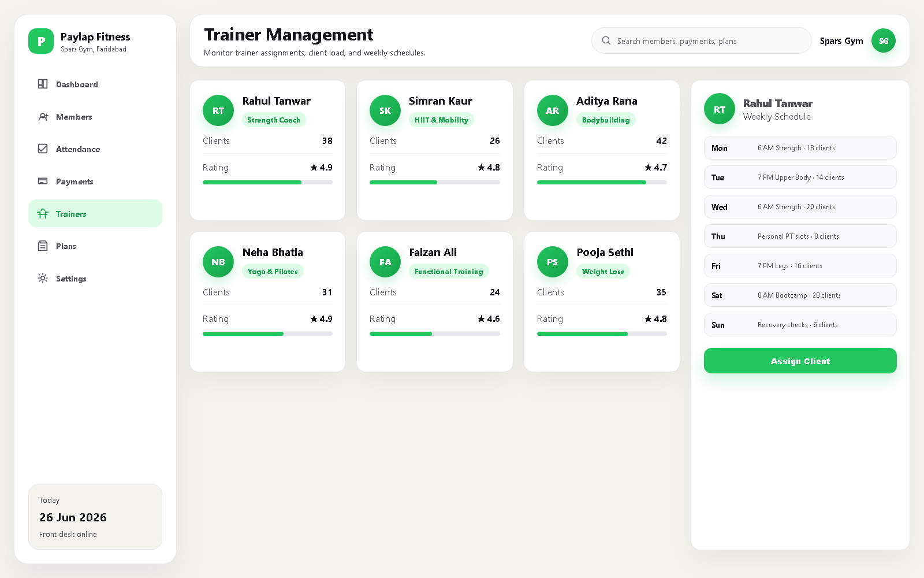Image resolution: width=924 pixels, height=578 pixels.
Task: Click the Bodybuilding tag
Action: (x=606, y=120)
